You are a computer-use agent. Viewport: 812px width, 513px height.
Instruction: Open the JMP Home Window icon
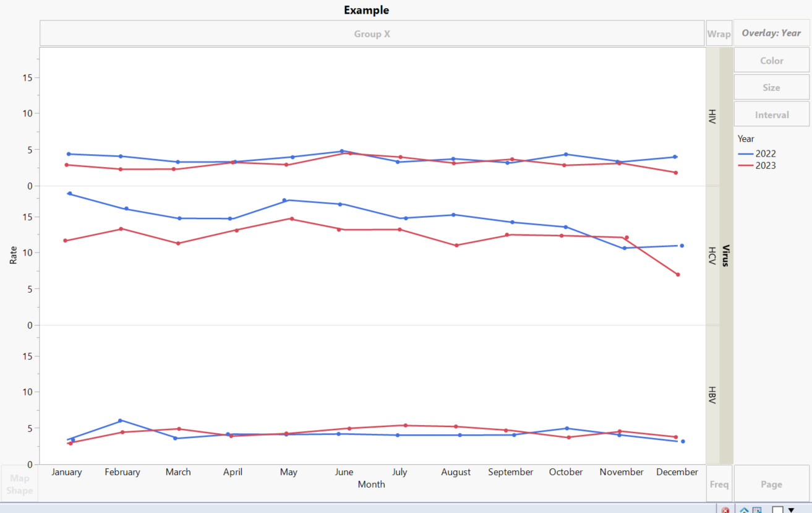click(744, 510)
